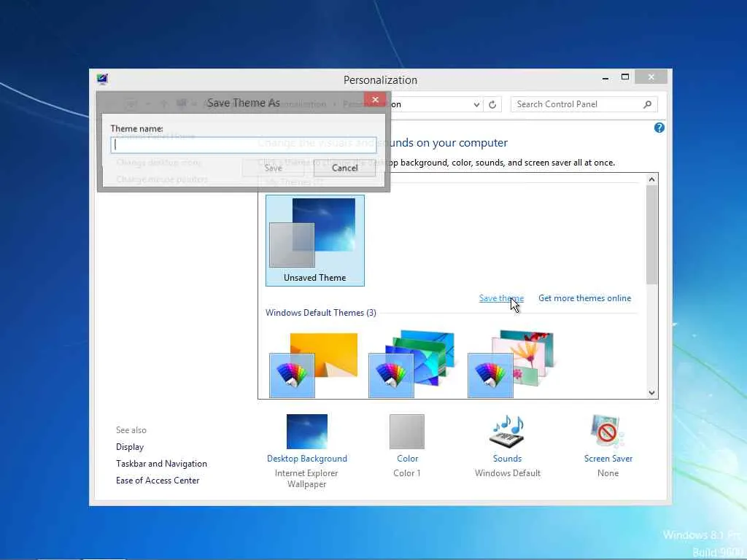Close the Save Theme As dialog
Viewport: 747px width, 560px height.
[375, 99]
